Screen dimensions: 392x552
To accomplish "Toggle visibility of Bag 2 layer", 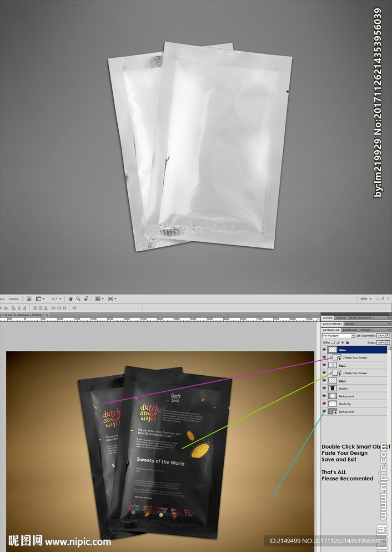I will coord(324,365).
